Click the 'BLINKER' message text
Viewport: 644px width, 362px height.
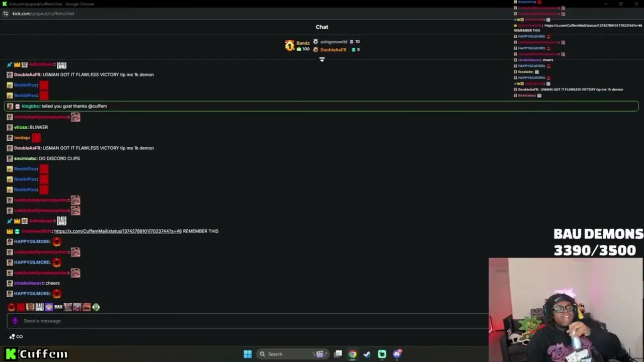coord(39,127)
